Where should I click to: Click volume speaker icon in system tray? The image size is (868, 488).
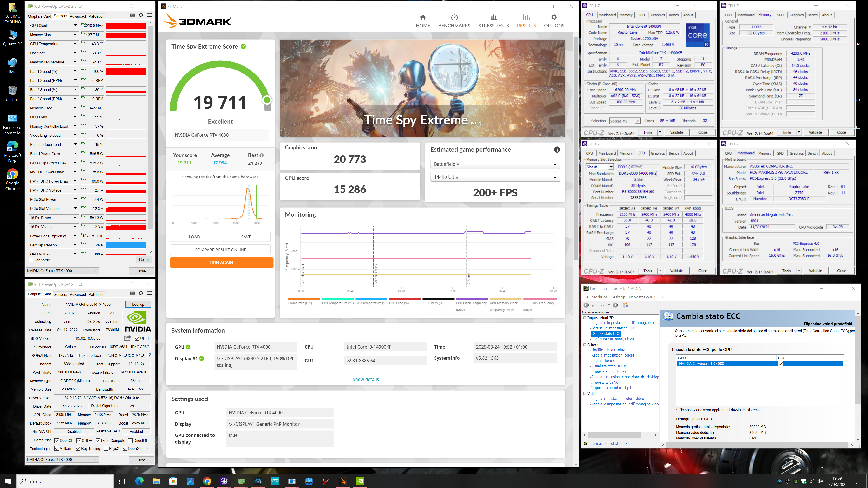(x=820, y=481)
